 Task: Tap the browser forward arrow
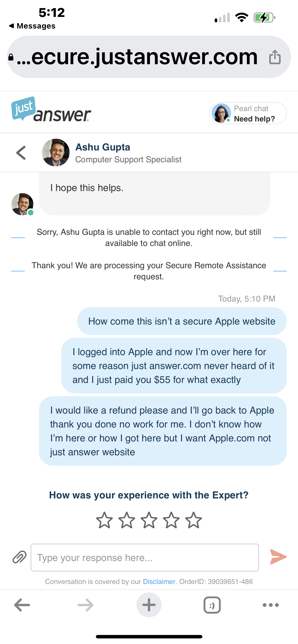pos(86,605)
